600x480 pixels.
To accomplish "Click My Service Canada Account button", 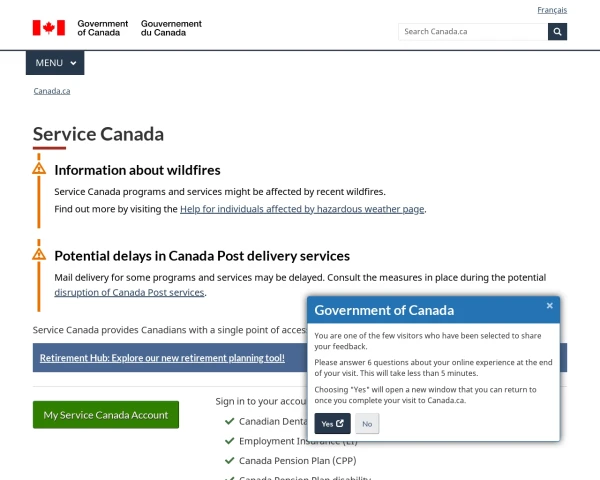I will [x=106, y=415].
